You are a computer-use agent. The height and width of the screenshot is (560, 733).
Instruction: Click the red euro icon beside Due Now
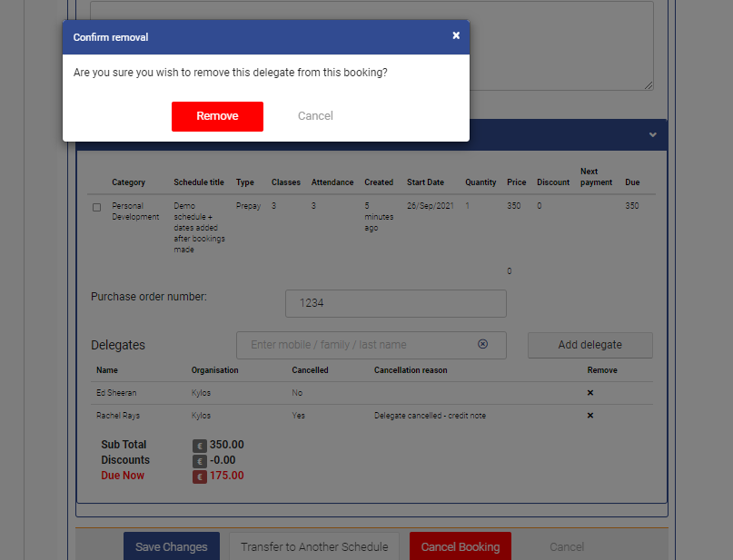199,476
